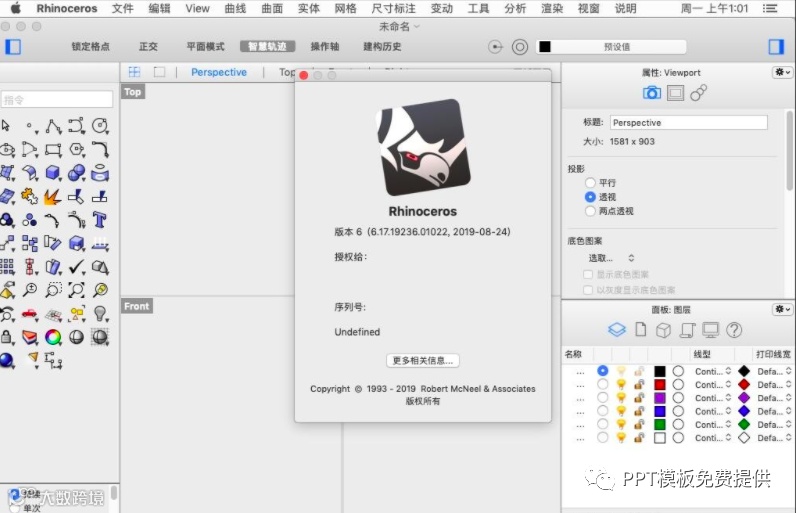Image resolution: width=796 pixels, height=513 pixels.
Task: Open the question mark Help panel icon
Action: click(x=734, y=330)
